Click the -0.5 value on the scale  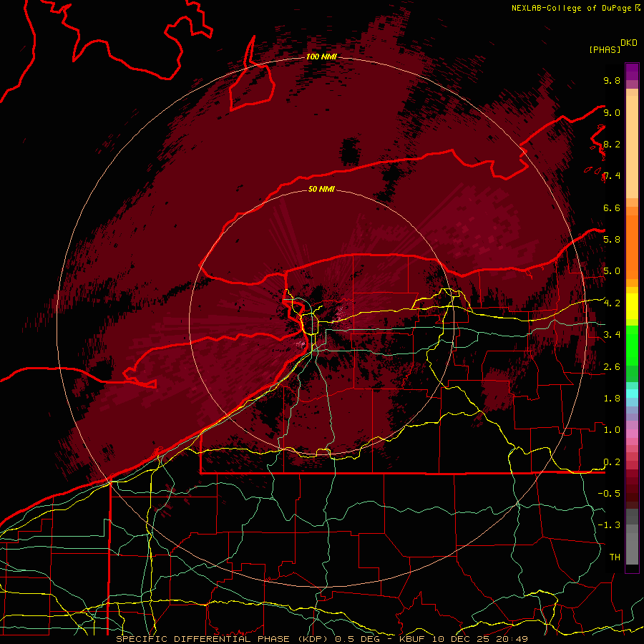[x=609, y=493]
